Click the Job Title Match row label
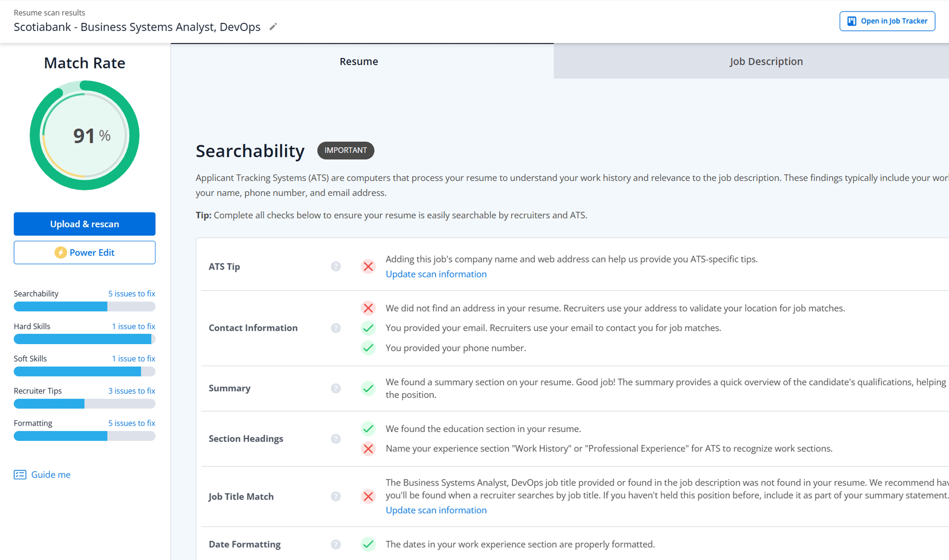Screen dimensions: 949x560 click(x=241, y=497)
